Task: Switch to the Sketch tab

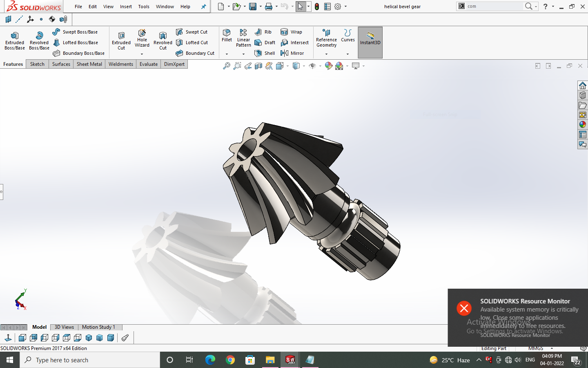Action: point(37,64)
